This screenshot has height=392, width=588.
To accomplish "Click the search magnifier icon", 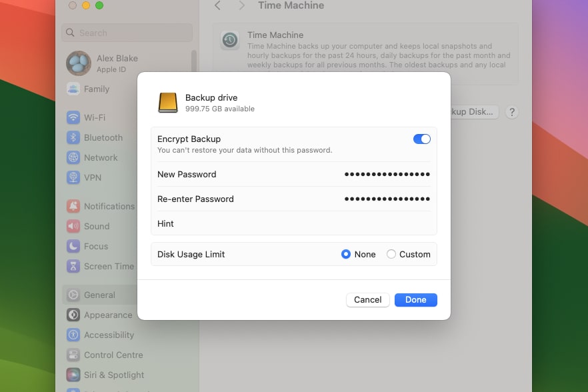I will [70, 33].
